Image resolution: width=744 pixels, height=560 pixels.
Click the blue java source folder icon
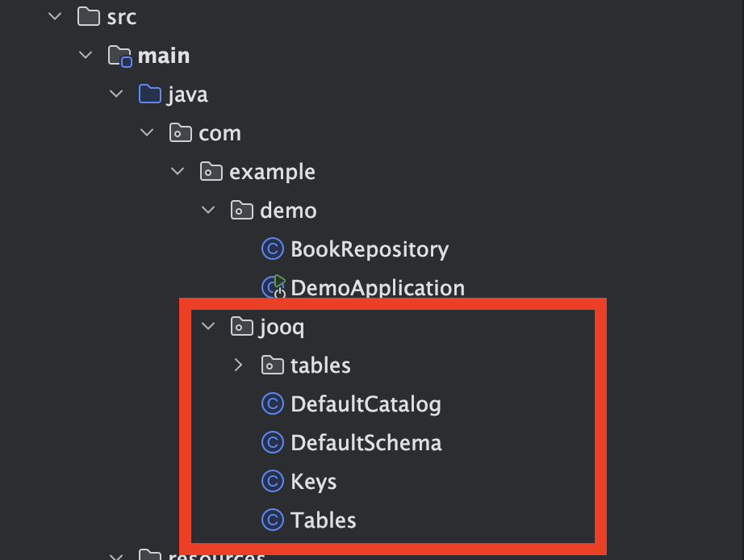(150, 94)
